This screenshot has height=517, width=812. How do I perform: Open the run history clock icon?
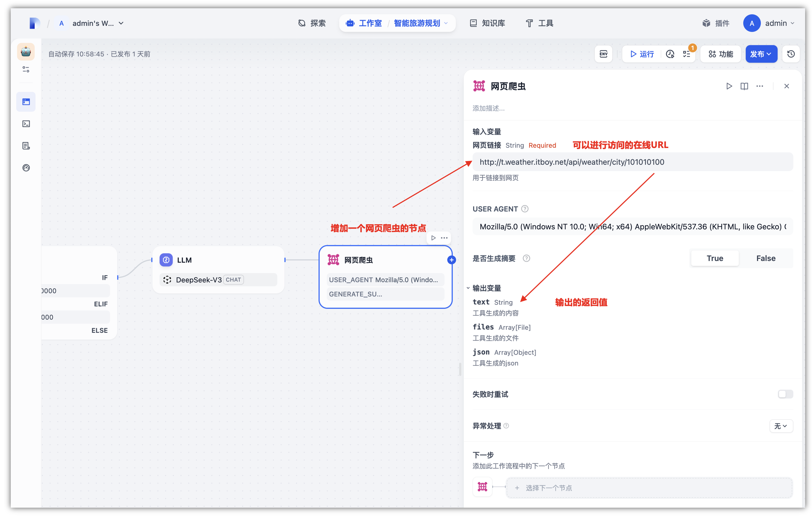pyautogui.click(x=670, y=54)
